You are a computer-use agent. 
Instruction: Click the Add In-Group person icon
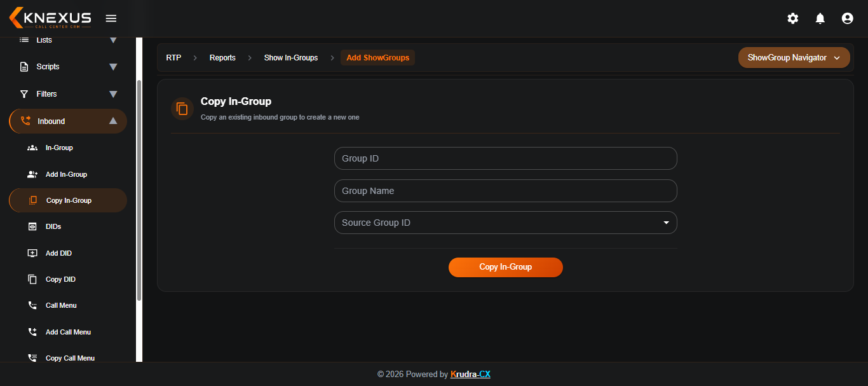click(x=32, y=174)
